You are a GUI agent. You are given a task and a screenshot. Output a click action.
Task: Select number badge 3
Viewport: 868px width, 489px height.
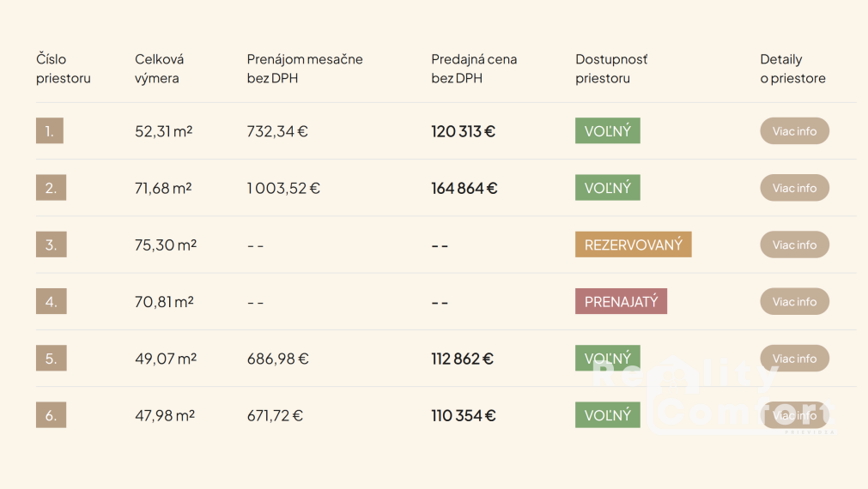(x=51, y=244)
